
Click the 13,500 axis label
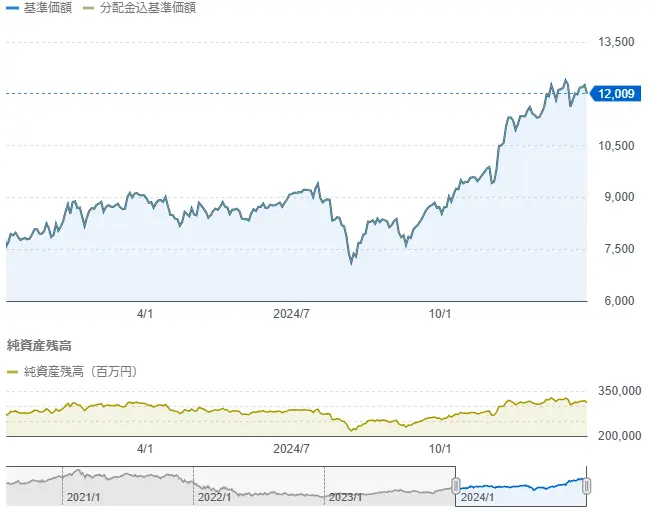pyautogui.click(x=616, y=42)
